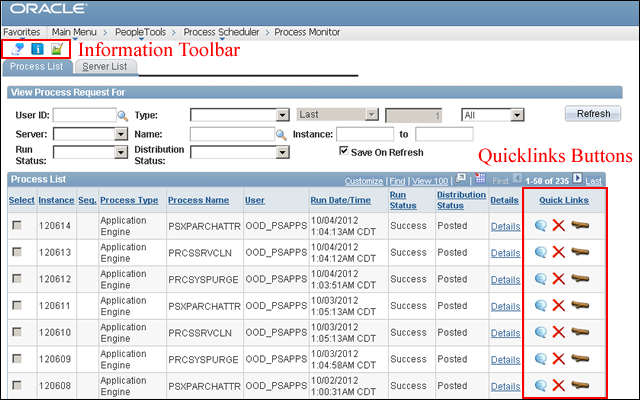Click the log icon for instance 120609
Image resolution: width=640 pixels, height=400 pixels.
(580, 359)
